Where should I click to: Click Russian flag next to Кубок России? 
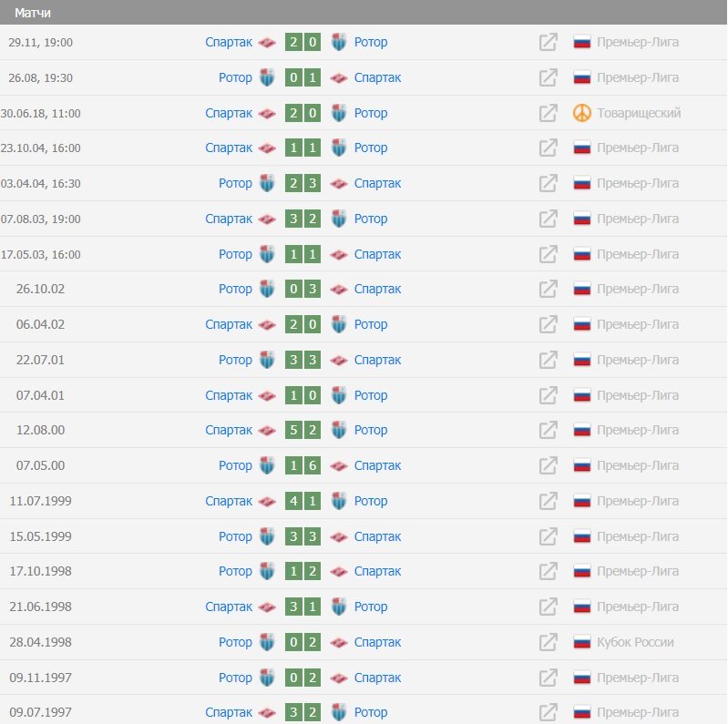point(581,642)
